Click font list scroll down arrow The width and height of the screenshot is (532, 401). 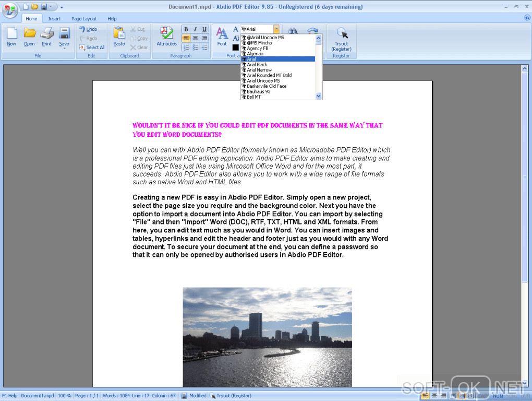pyautogui.click(x=318, y=96)
